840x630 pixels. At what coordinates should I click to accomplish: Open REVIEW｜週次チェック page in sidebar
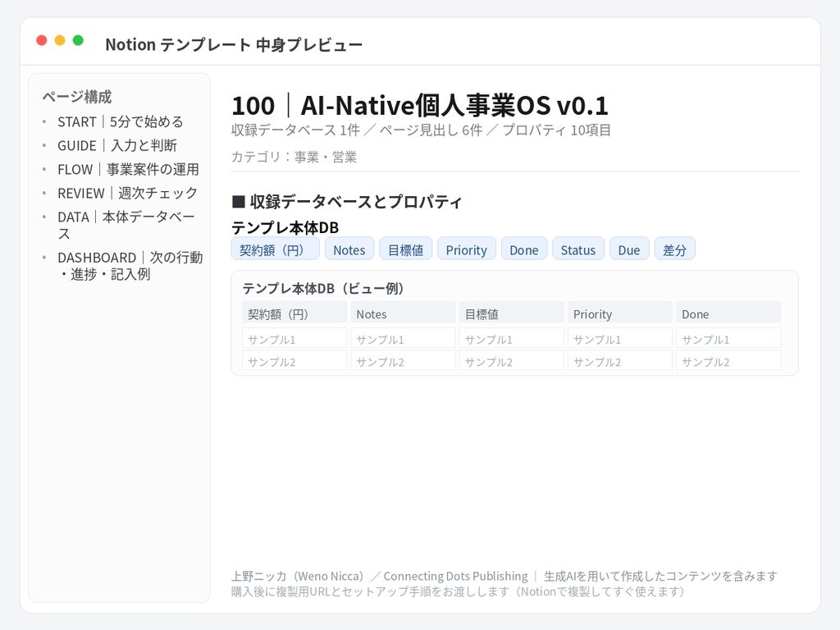127,193
